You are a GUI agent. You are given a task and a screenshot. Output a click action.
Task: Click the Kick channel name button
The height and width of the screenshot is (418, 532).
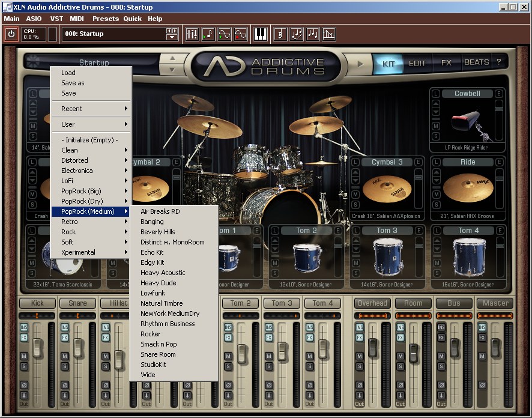tap(37, 303)
